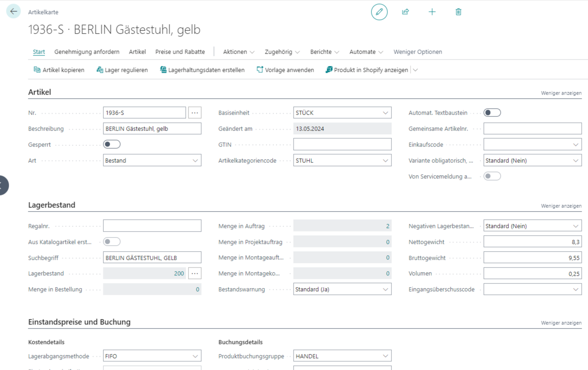Open the Berichte menu
The height and width of the screenshot is (370, 588).
pos(324,52)
